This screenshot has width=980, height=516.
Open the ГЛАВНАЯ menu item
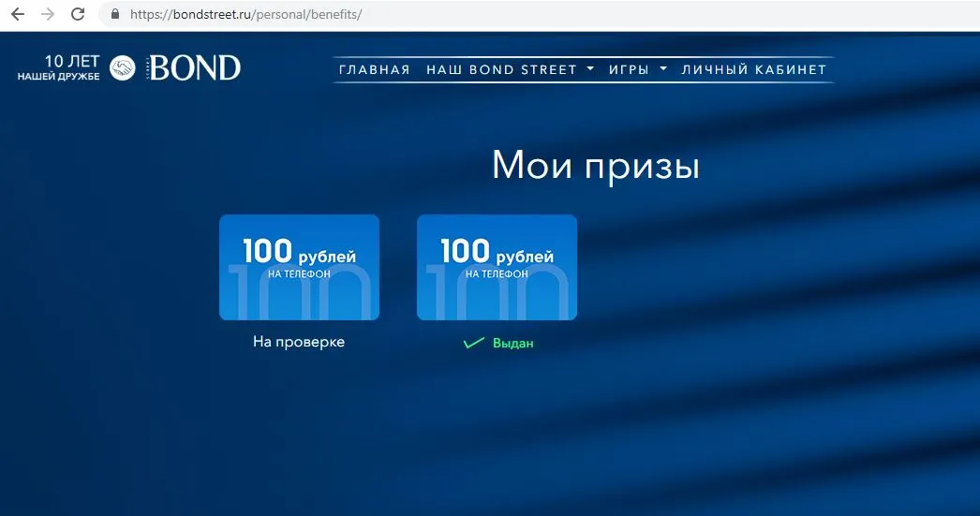pos(375,70)
